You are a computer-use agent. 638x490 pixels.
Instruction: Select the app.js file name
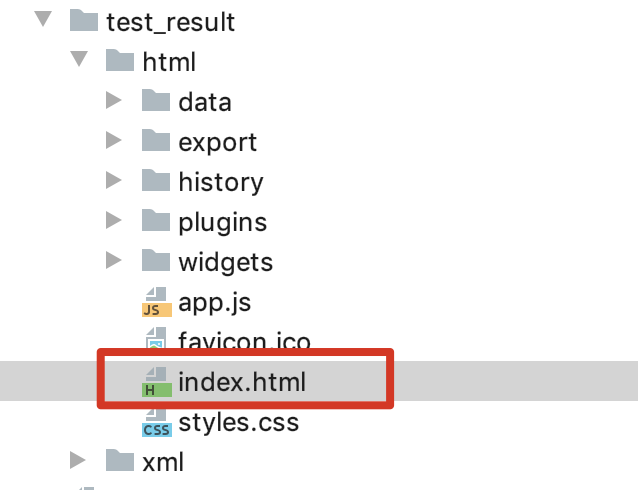click(x=212, y=302)
